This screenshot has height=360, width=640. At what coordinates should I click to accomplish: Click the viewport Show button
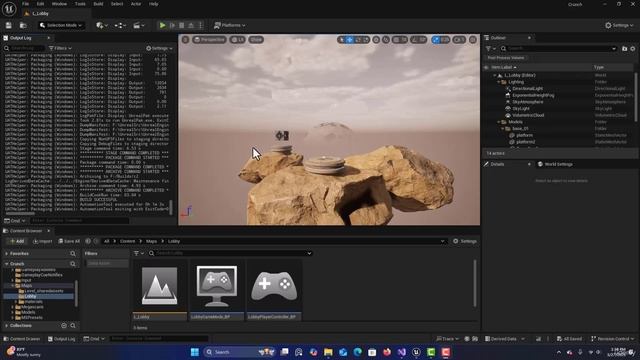point(256,40)
